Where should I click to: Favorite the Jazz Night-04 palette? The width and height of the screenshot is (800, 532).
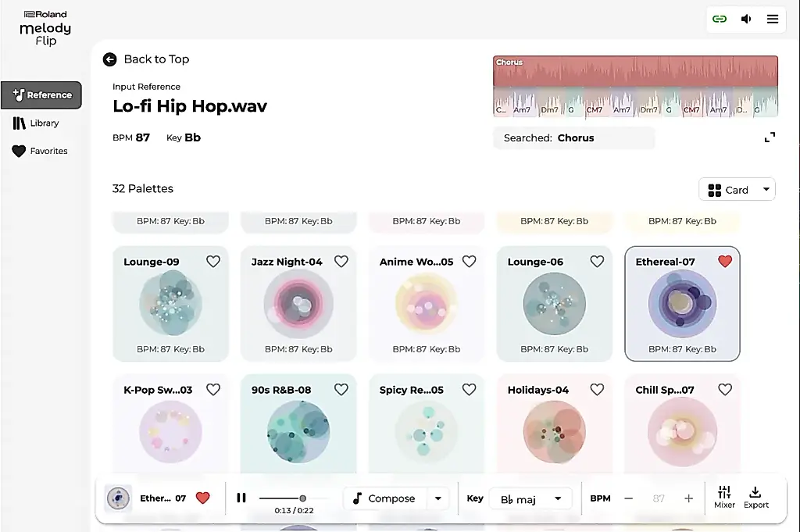coord(341,262)
